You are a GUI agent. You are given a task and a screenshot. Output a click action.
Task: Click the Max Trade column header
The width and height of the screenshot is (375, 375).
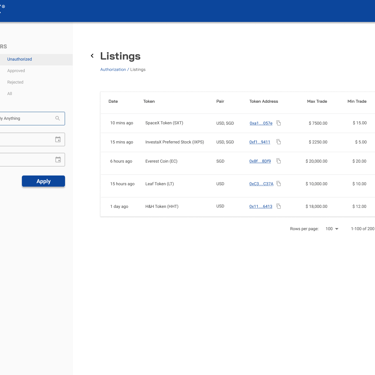(x=317, y=101)
